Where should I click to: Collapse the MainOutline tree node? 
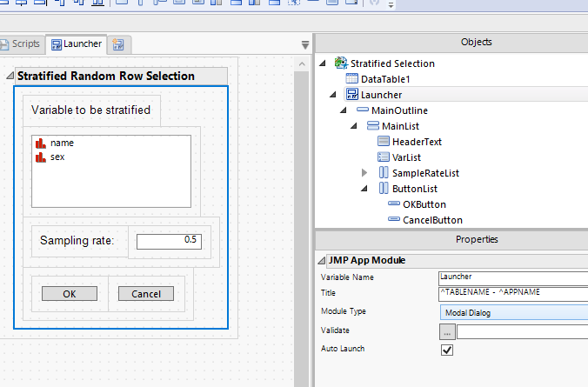click(x=344, y=110)
